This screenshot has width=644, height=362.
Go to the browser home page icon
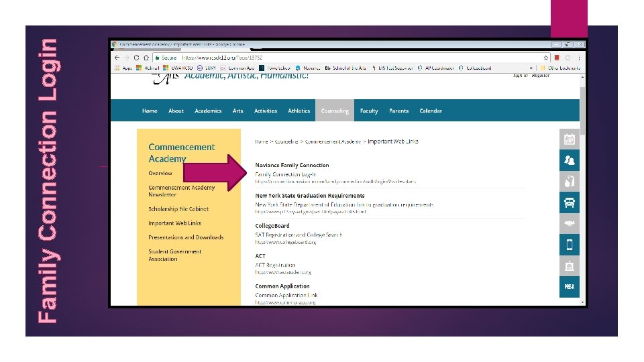(146, 58)
